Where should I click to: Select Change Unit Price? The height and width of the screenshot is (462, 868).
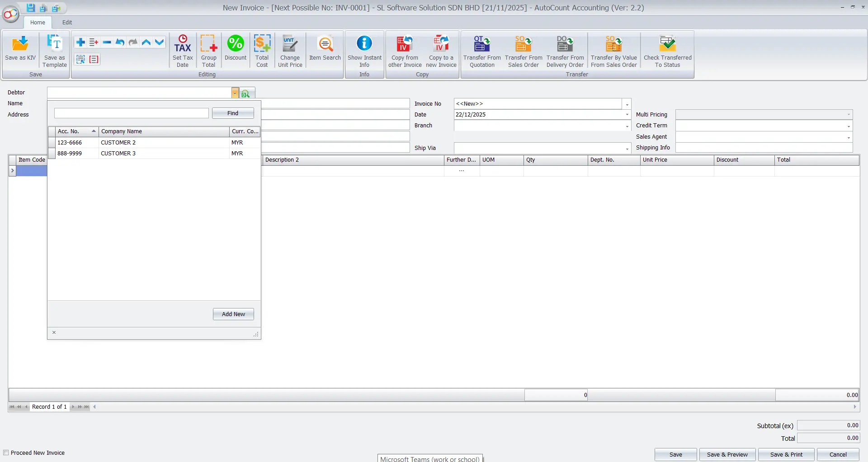coord(290,50)
